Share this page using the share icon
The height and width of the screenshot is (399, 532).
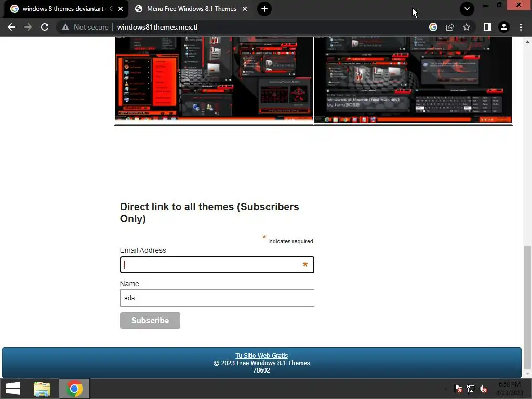(x=450, y=27)
